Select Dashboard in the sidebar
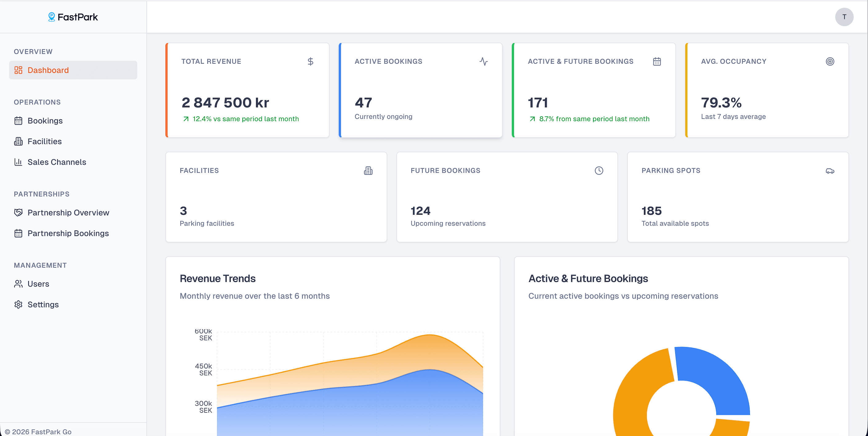This screenshot has width=868, height=436. (48, 70)
